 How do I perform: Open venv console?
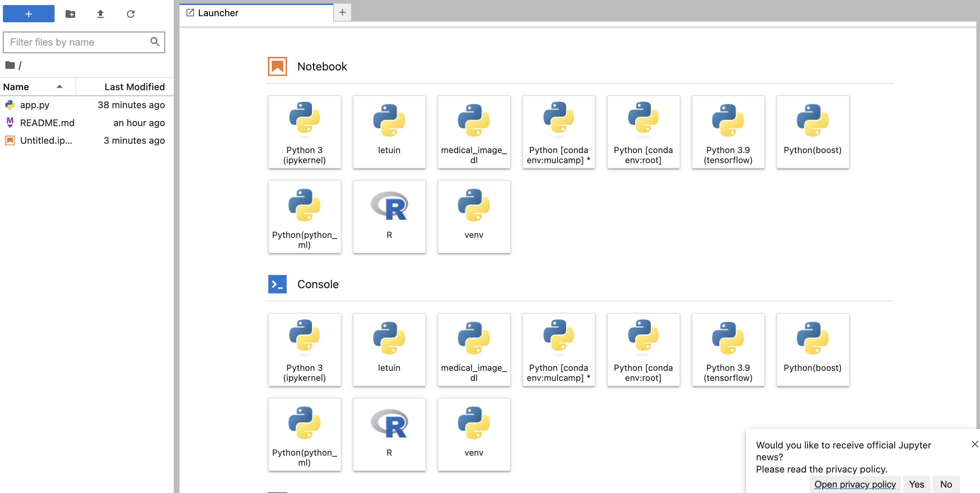(474, 434)
